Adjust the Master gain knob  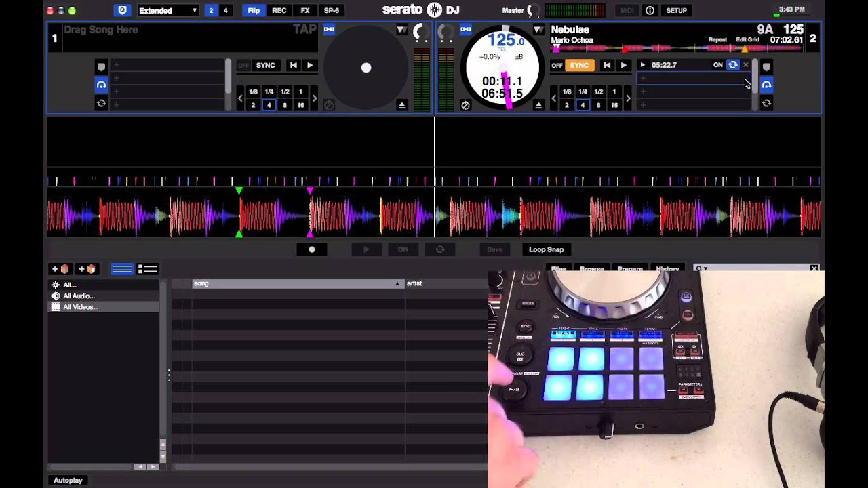click(x=535, y=10)
